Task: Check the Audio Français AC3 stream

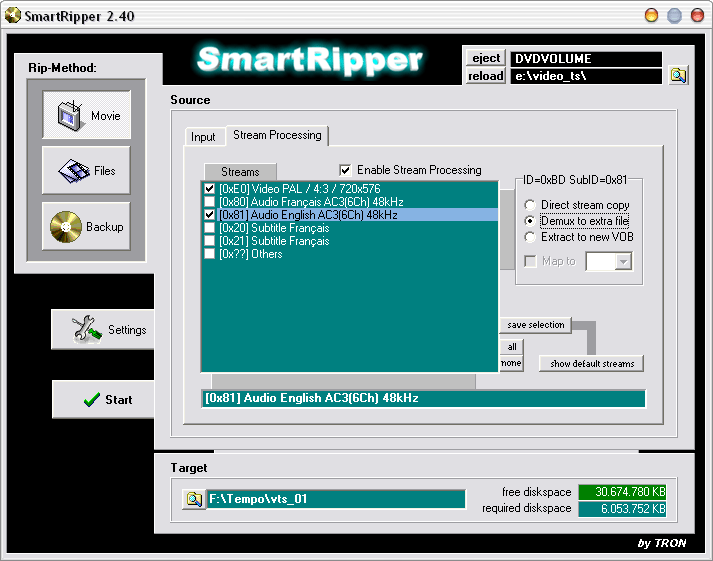Action: tap(209, 202)
